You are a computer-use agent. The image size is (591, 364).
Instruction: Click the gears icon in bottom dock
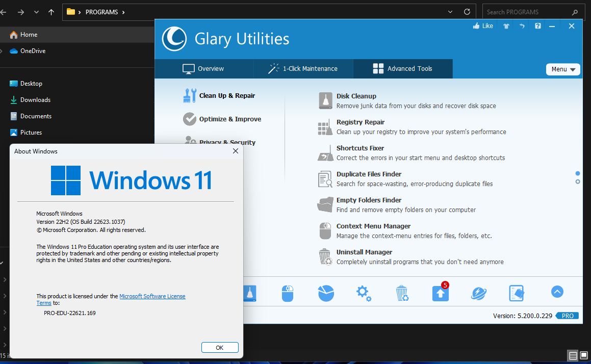click(364, 293)
